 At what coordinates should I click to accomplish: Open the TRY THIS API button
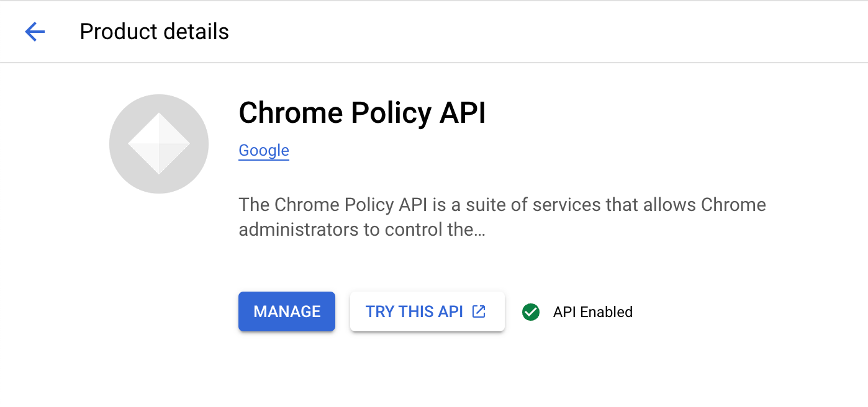pos(427,311)
